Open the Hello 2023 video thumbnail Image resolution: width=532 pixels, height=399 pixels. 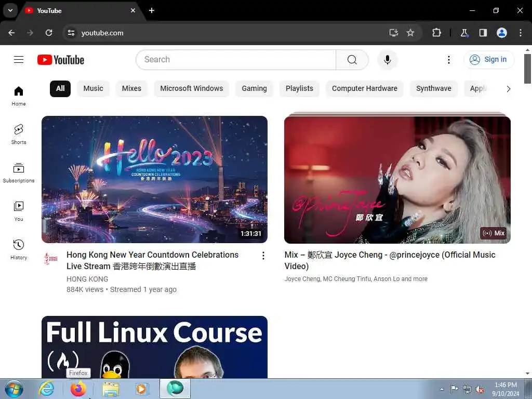[154, 179]
